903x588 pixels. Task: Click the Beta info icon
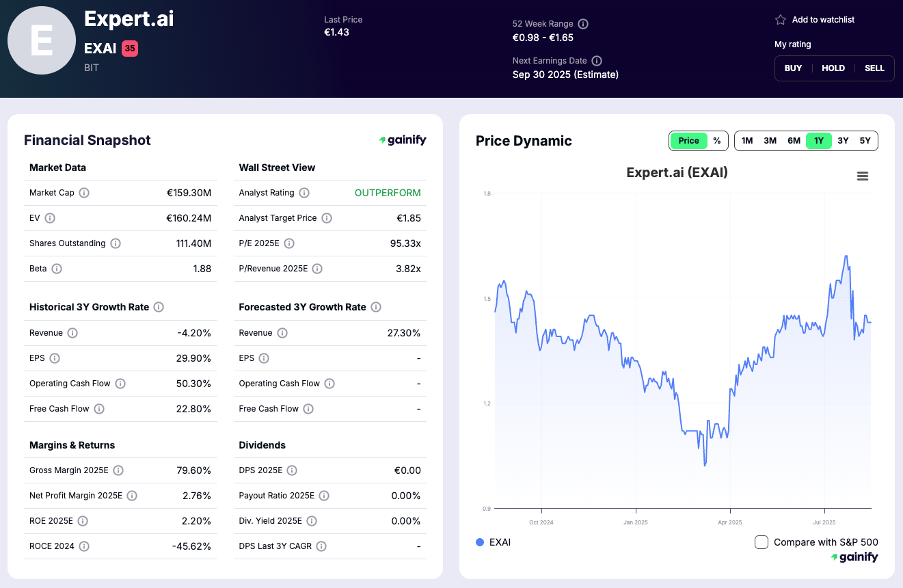pos(57,269)
